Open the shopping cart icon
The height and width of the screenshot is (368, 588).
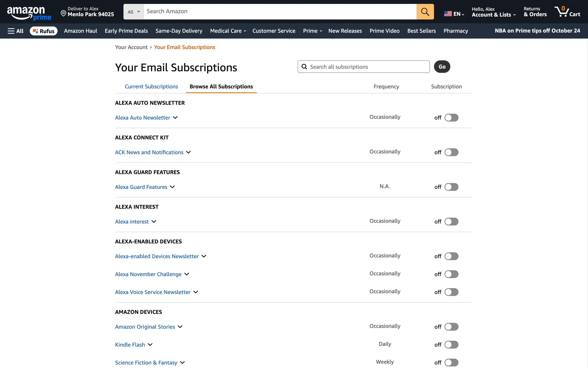click(567, 12)
